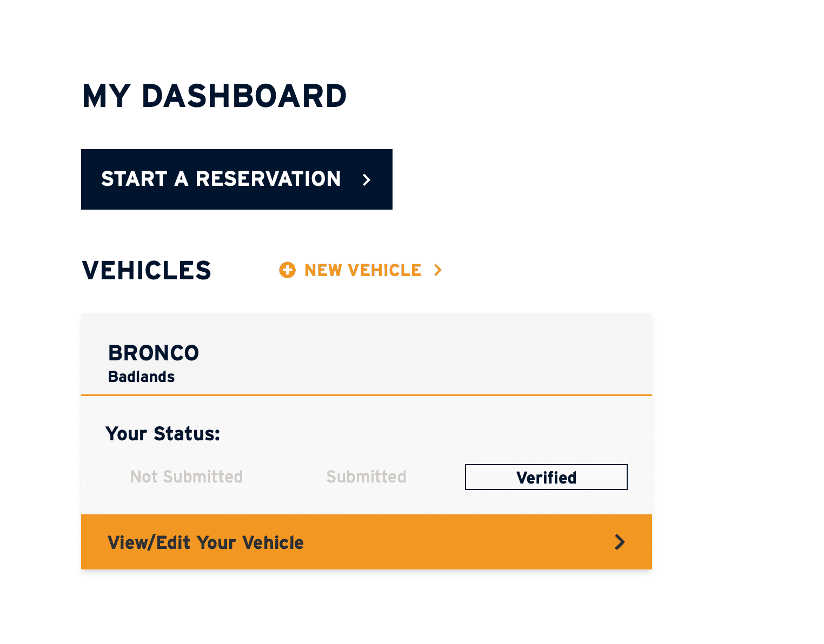The height and width of the screenshot is (644, 824).
Task: Open View/Edit Your Vehicle
Action: (367, 542)
